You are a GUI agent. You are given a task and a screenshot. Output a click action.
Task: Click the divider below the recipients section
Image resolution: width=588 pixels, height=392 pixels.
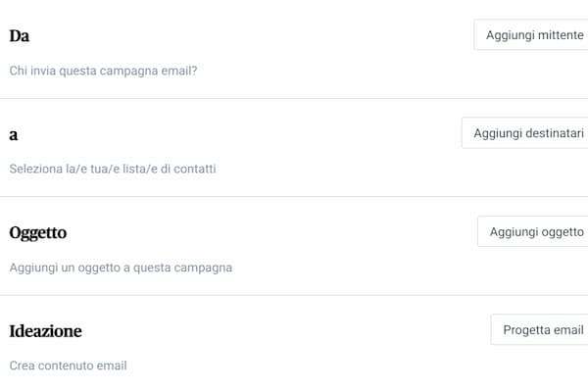pos(294,196)
